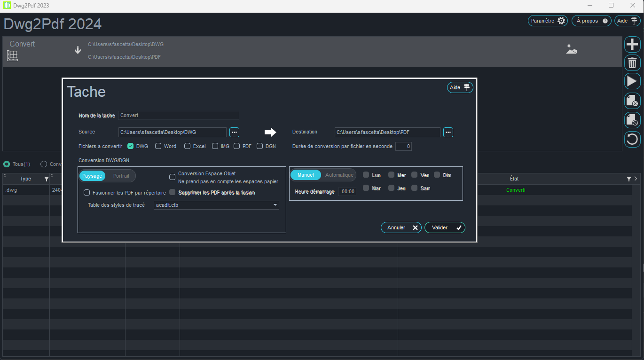Open the filter on the Type column

(46, 179)
